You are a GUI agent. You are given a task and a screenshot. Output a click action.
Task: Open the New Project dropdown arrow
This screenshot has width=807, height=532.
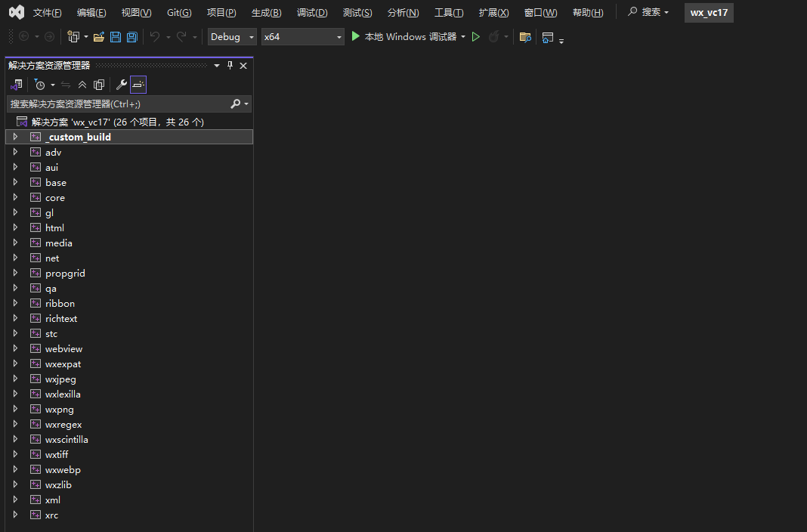pyautogui.click(x=86, y=37)
